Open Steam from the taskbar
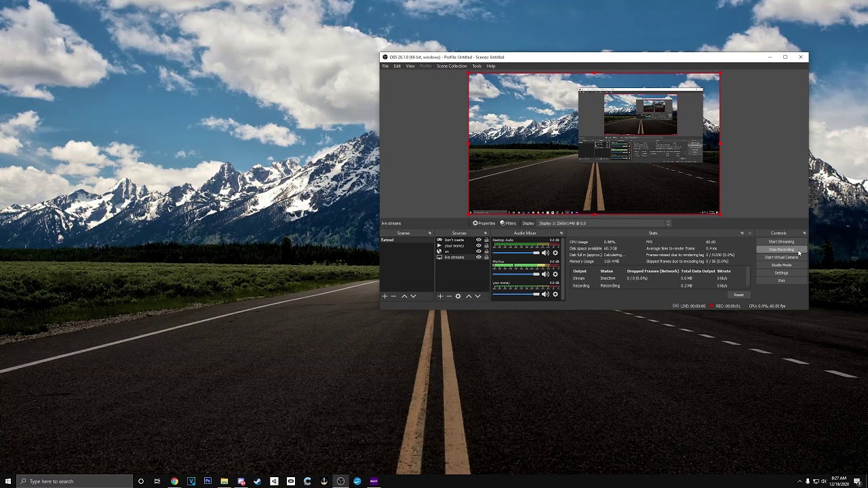The image size is (868, 488). click(x=258, y=481)
